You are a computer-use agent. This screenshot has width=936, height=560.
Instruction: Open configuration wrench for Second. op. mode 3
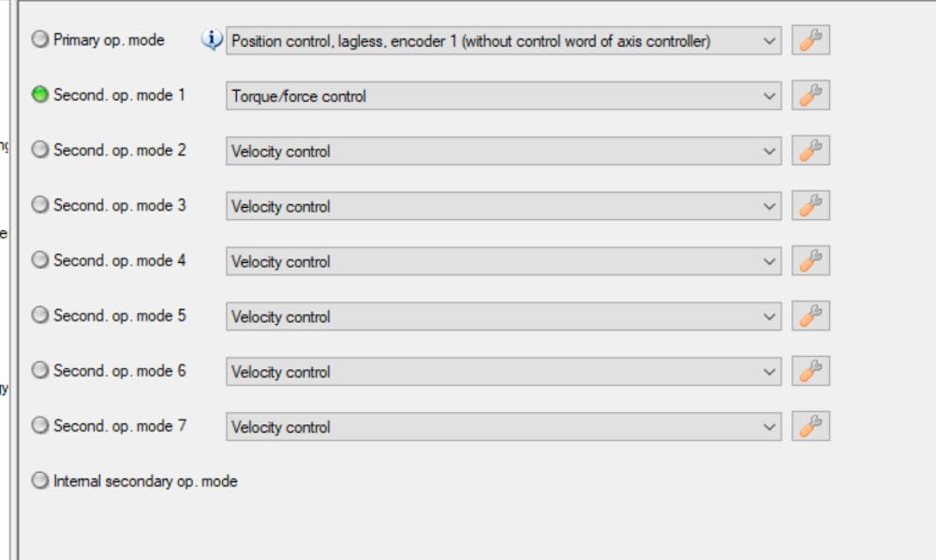click(x=810, y=206)
